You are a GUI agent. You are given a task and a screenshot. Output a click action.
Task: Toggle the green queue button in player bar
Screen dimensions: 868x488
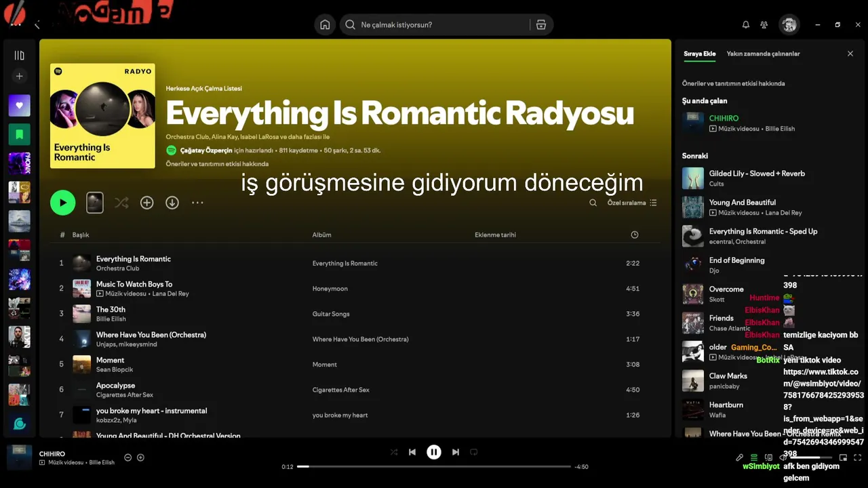(x=753, y=457)
